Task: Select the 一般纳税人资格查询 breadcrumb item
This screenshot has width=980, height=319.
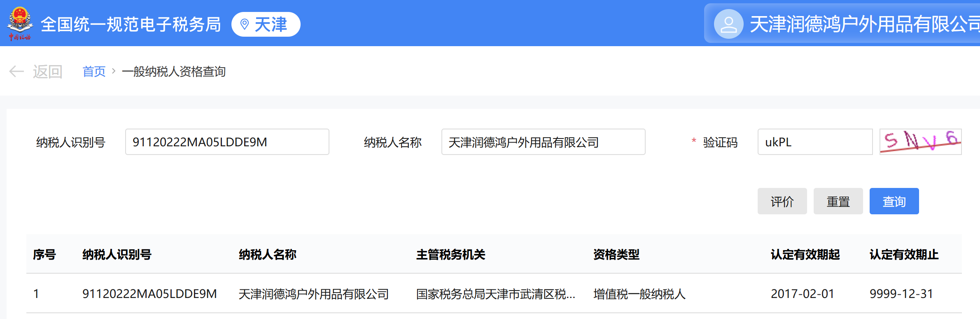Action: coord(174,71)
